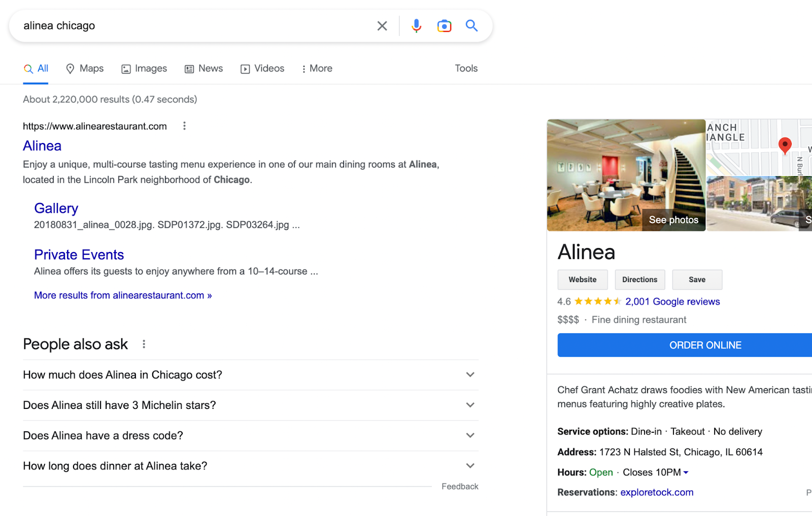Click the address 1723 N Halsted St text
This screenshot has height=516, width=812.
681,452
